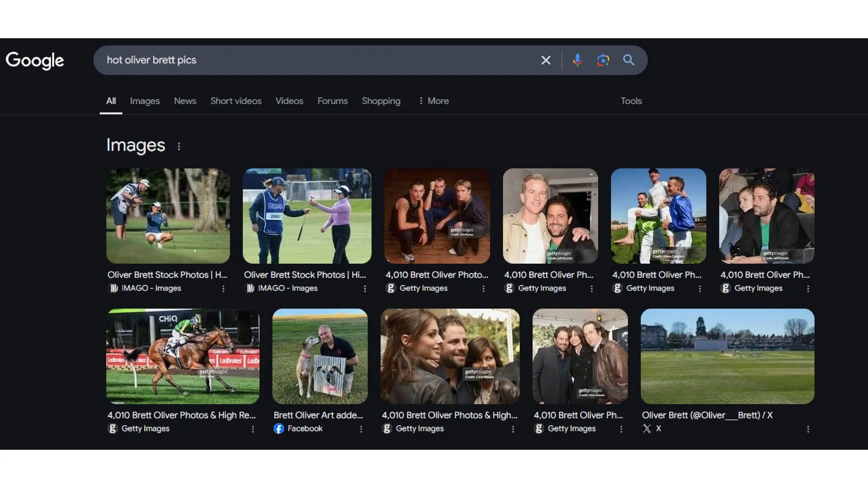Viewport: 868px width, 488px height.
Task: Go to the Shopping tab
Action: click(x=381, y=101)
